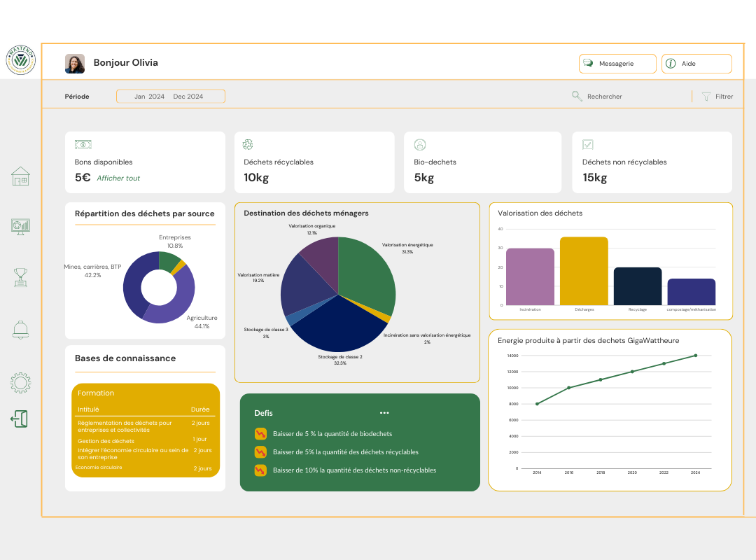Expand the Defis three-dot menu

pos(384,413)
